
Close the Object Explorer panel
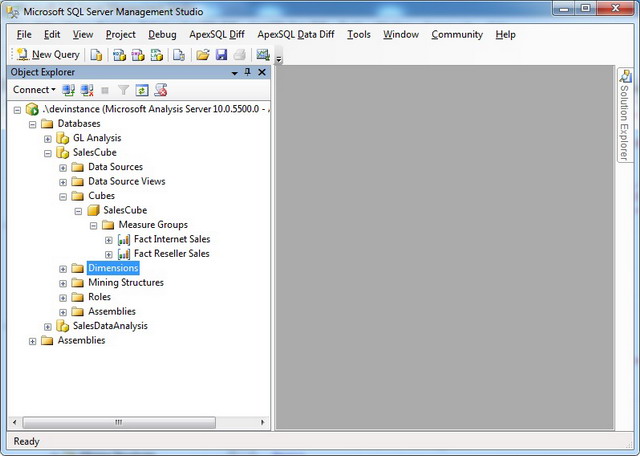point(262,72)
